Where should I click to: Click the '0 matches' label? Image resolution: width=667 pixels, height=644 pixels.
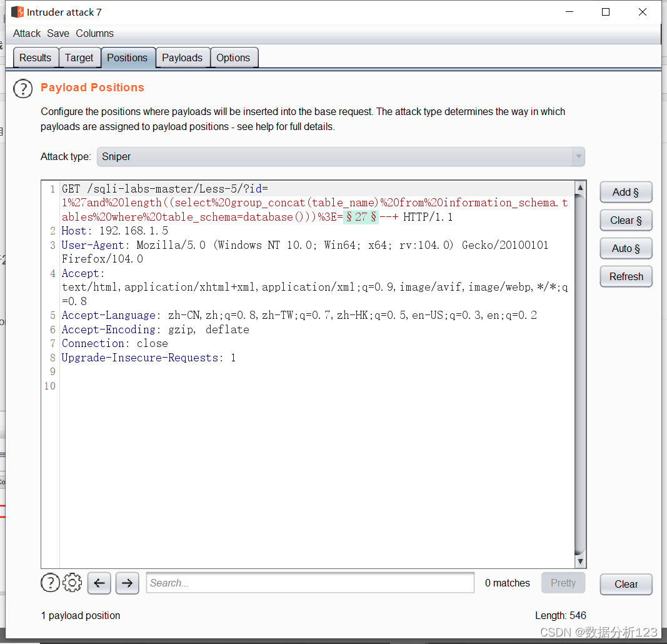point(508,583)
